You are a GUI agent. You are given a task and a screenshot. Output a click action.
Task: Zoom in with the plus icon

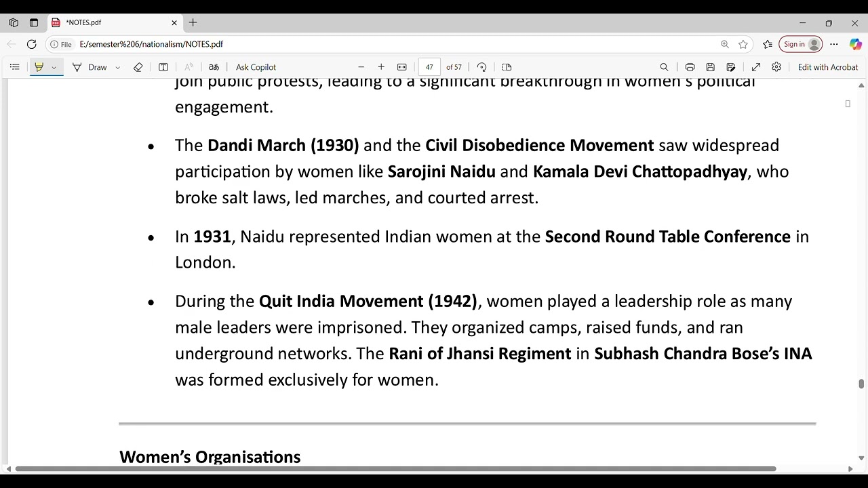click(x=381, y=67)
